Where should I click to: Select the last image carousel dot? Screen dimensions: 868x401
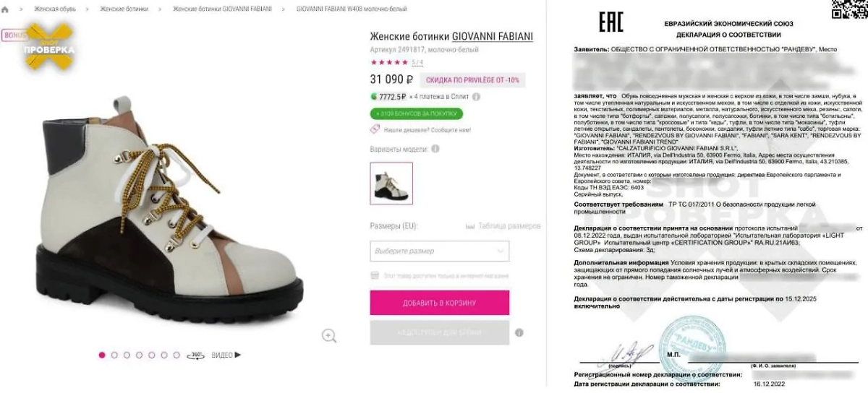pyautogui.click(x=176, y=355)
